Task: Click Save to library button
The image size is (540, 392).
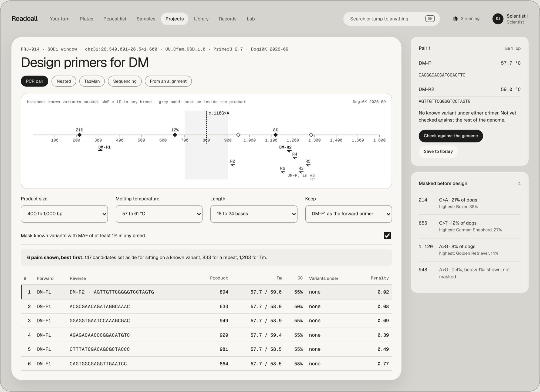Action: coord(438,152)
